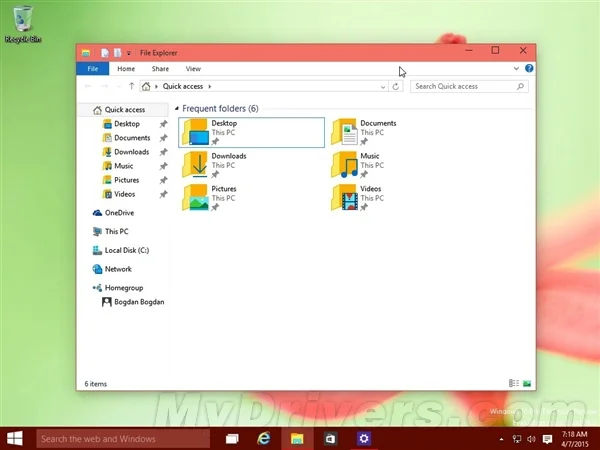Select Quick access in navigation pane

point(124,110)
